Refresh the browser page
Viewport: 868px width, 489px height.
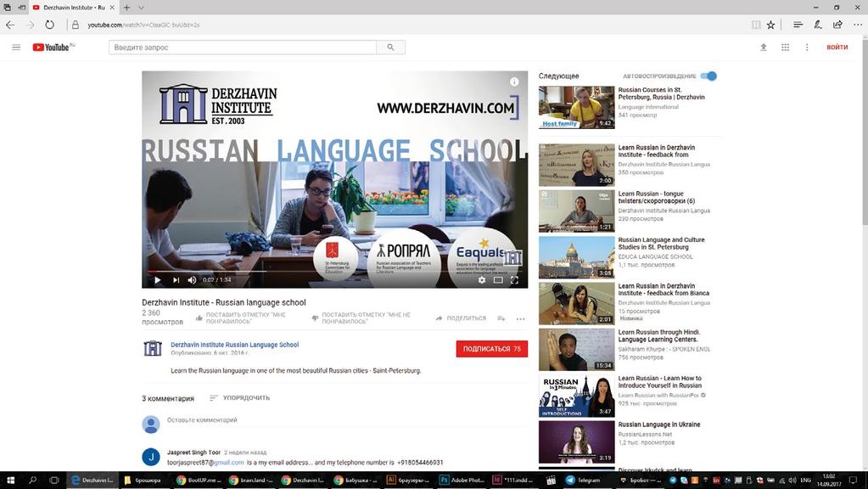pyautogui.click(x=50, y=25)
